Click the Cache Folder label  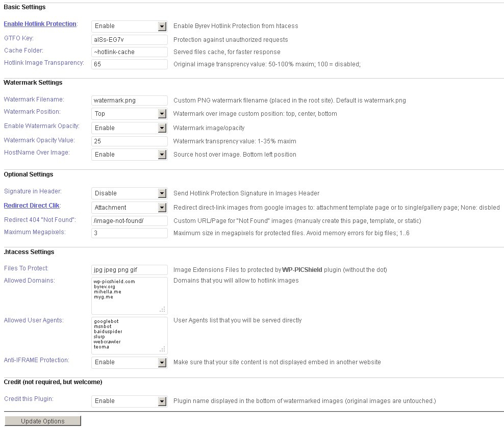(x=23, y=51)
